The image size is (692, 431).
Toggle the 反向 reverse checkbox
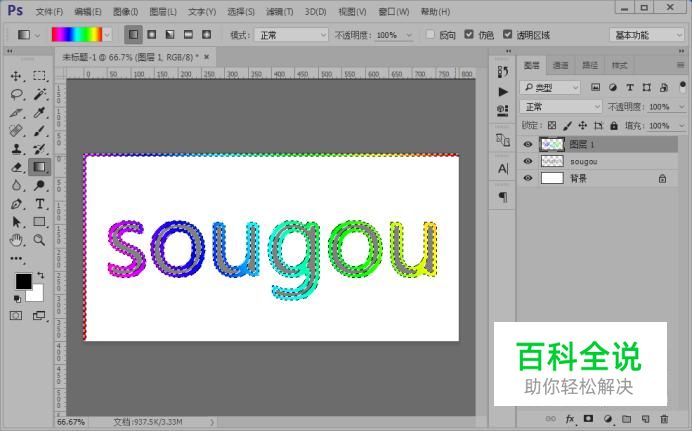click(x=430, y=34)
